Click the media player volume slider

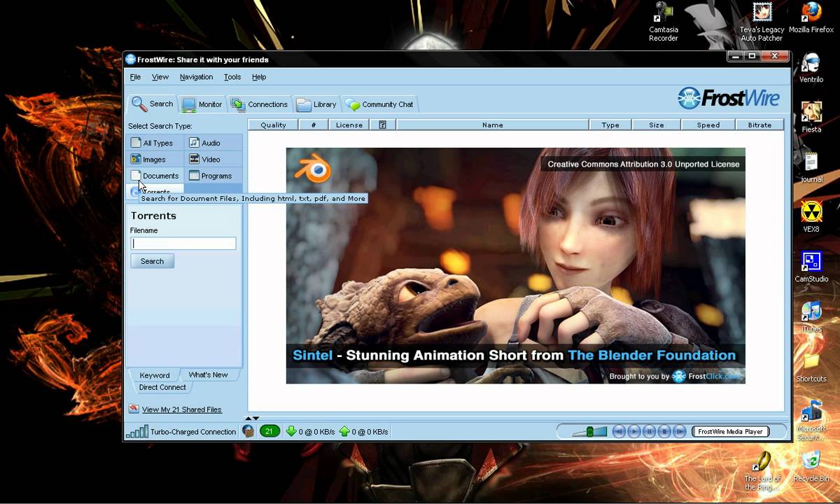[589, 431]
